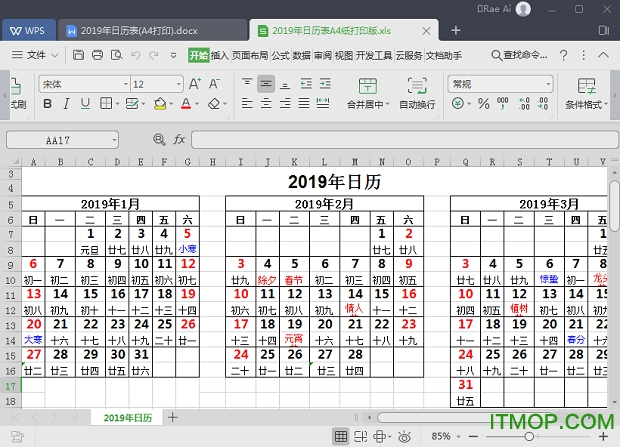Apply percent style format
This screenshot has width=620, height=447.
click(x=484, y=104)
